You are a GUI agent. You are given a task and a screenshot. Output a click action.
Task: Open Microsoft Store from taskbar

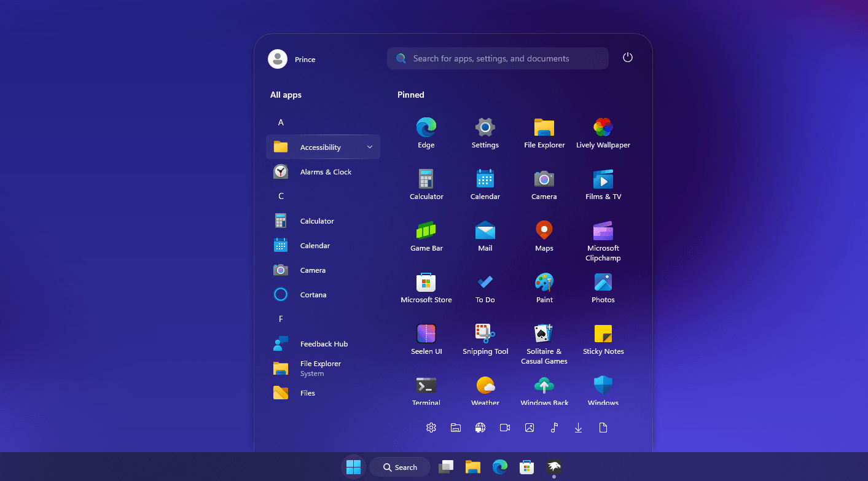click(526, 467)
